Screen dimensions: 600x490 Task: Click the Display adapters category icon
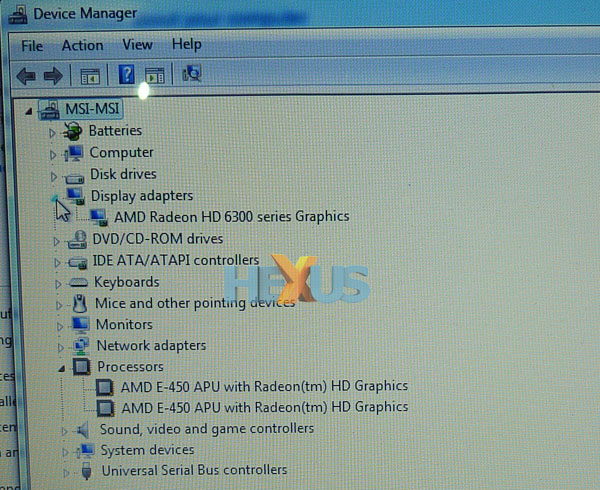point(75,196)
